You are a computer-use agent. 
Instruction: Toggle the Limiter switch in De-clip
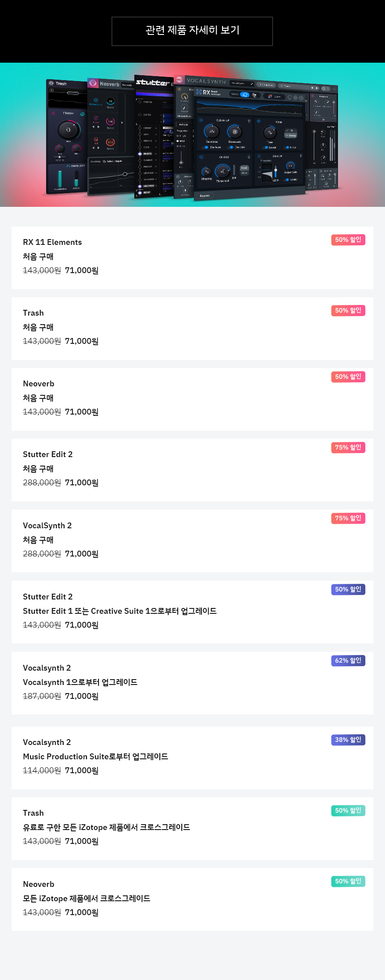[x=287, y=180]
